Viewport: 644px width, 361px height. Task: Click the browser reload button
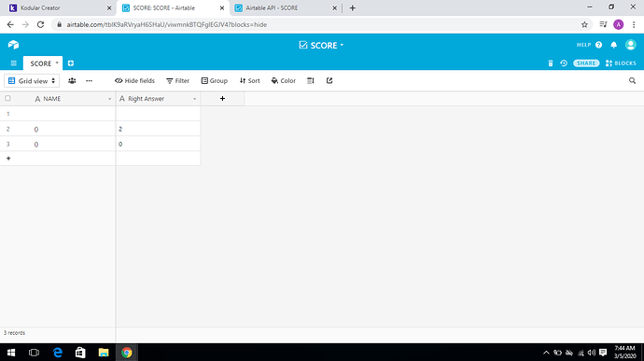40,24
